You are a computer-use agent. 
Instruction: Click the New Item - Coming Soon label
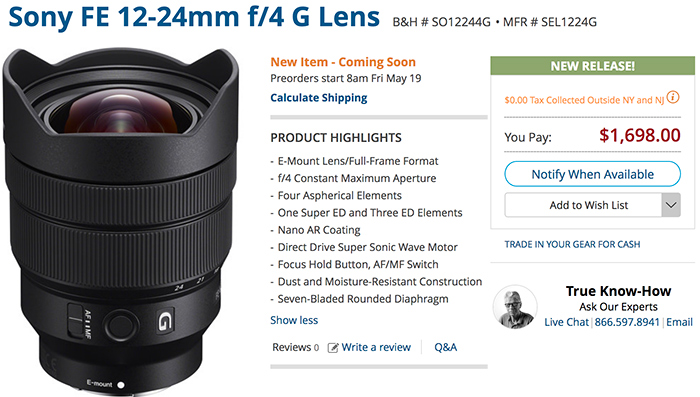coord(343,62)
